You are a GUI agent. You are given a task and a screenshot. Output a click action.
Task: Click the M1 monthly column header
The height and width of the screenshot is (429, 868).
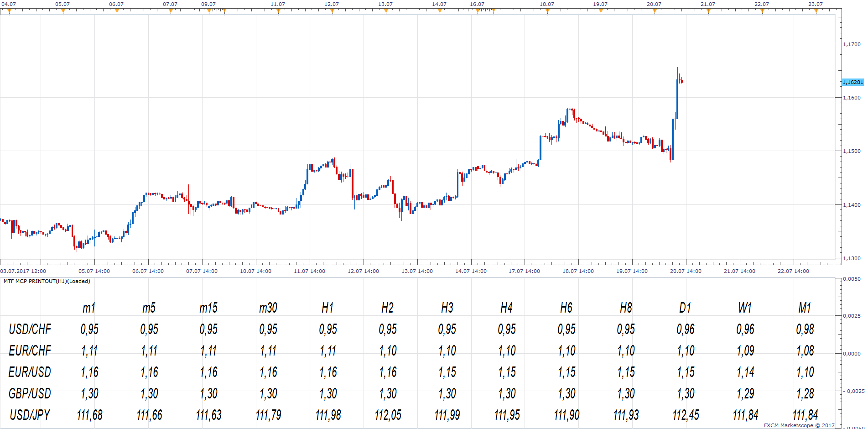pyautogui.click(x=805, y=308)
